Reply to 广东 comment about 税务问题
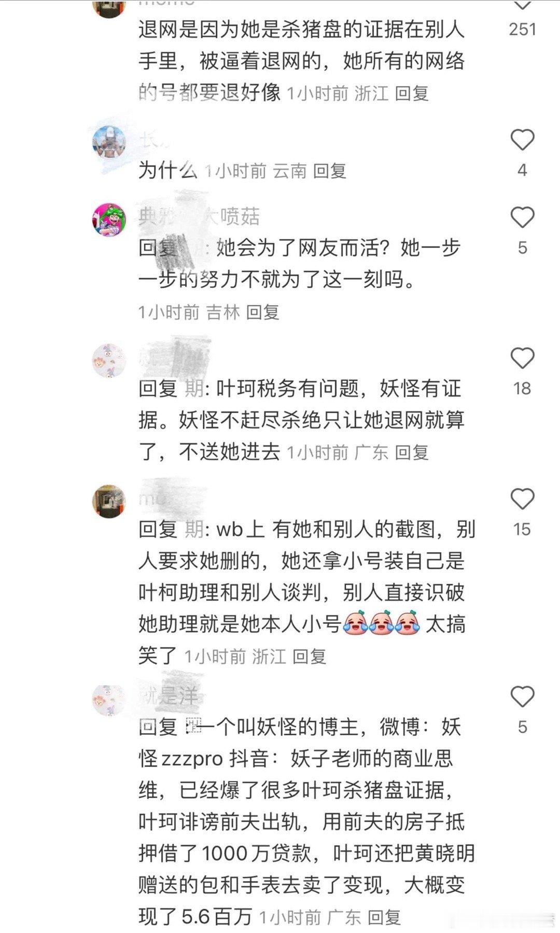 pyautogui.click(x=412, y=452)
